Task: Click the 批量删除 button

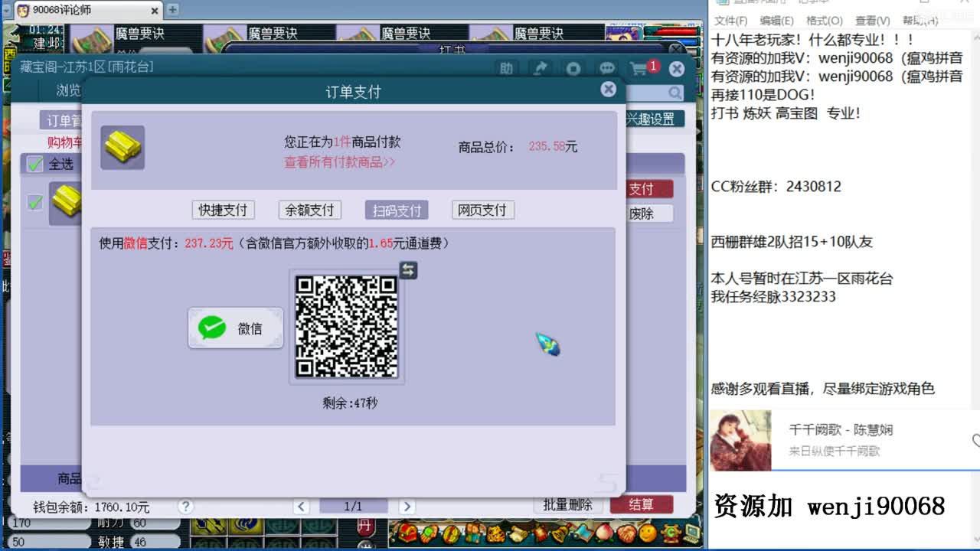Action: pos(568,504)
